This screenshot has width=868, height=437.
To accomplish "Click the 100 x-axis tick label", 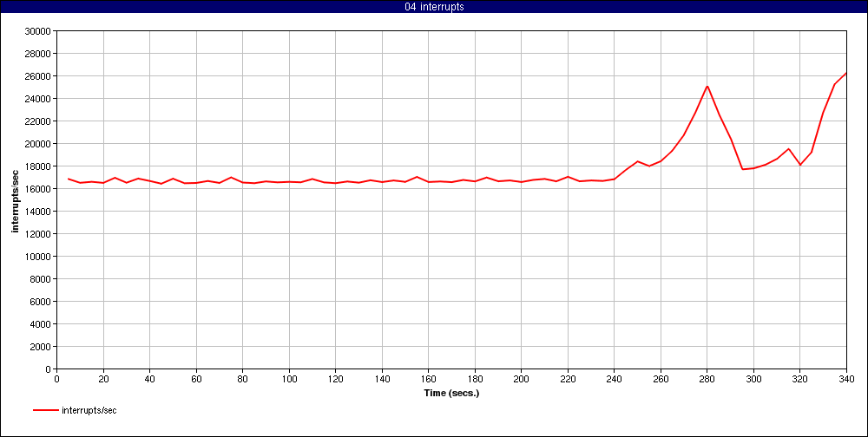I will (x=290, y=379).
